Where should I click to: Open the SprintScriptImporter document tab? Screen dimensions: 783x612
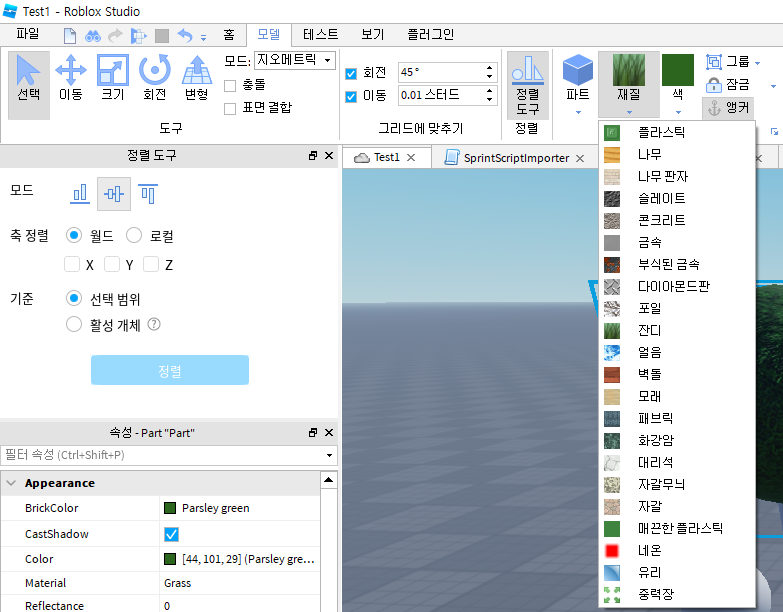(516, 158)
